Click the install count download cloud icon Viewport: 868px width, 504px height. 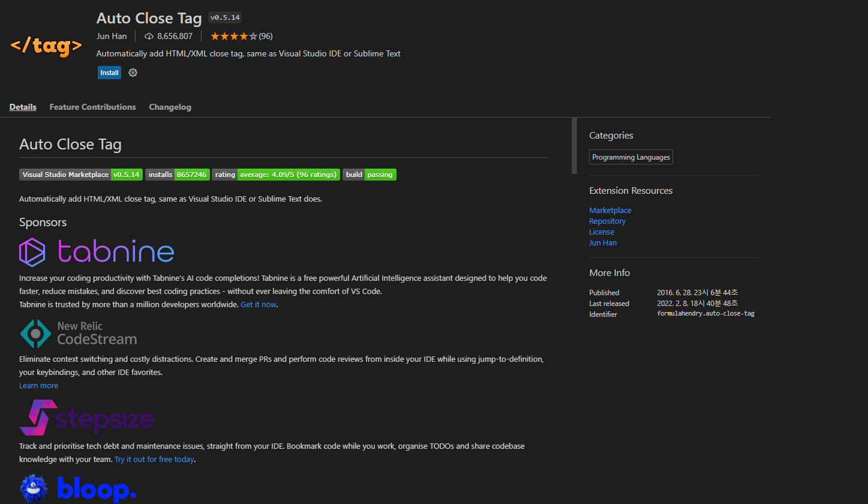(149, 36)
